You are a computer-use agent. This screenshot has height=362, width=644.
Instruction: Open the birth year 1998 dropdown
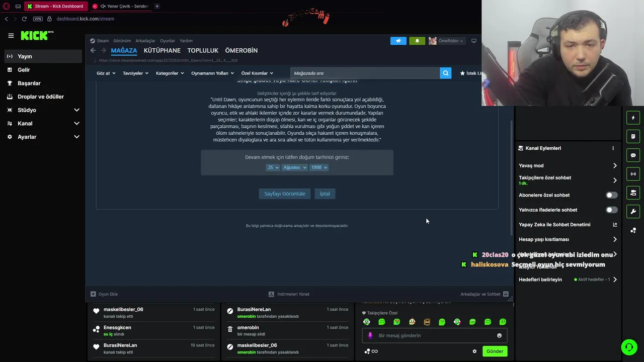pyautogui.click(x=319, y=167)
